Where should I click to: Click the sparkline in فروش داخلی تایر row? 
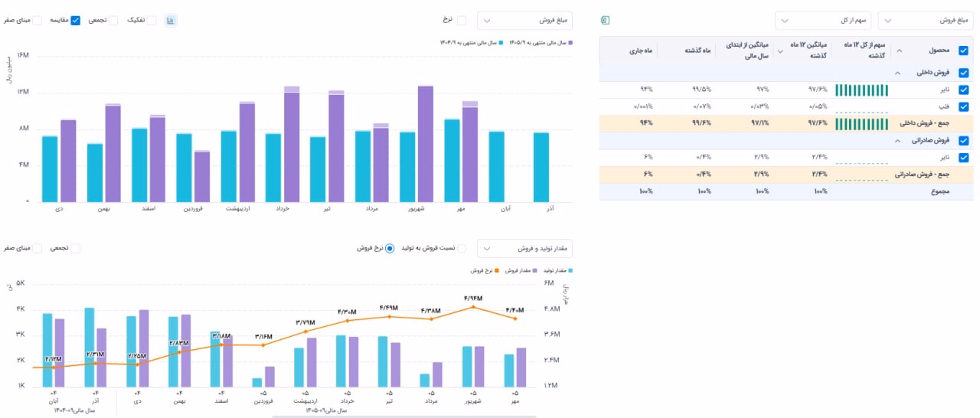[x=861, y=90]
